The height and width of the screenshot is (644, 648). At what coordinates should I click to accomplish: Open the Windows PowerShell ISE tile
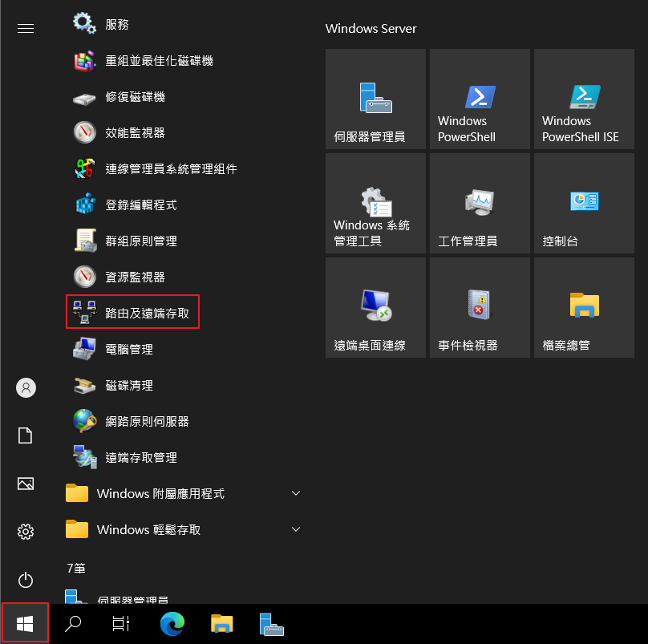pos(584,99)
